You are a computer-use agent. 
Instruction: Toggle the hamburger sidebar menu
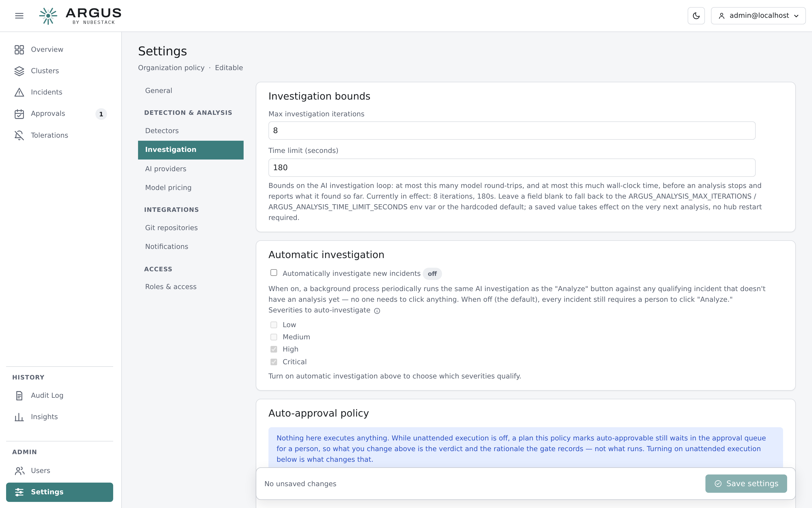point(19,16)
